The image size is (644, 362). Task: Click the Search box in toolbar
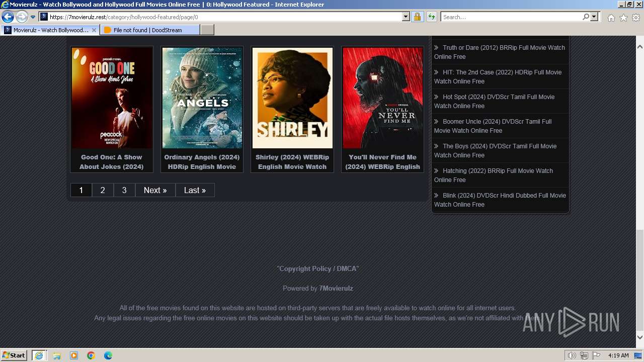[x=511, y=17]
